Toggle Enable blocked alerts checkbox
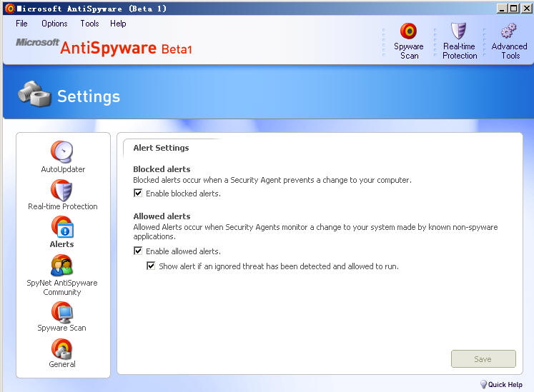534x392 pixels. (x=138, y=194)
